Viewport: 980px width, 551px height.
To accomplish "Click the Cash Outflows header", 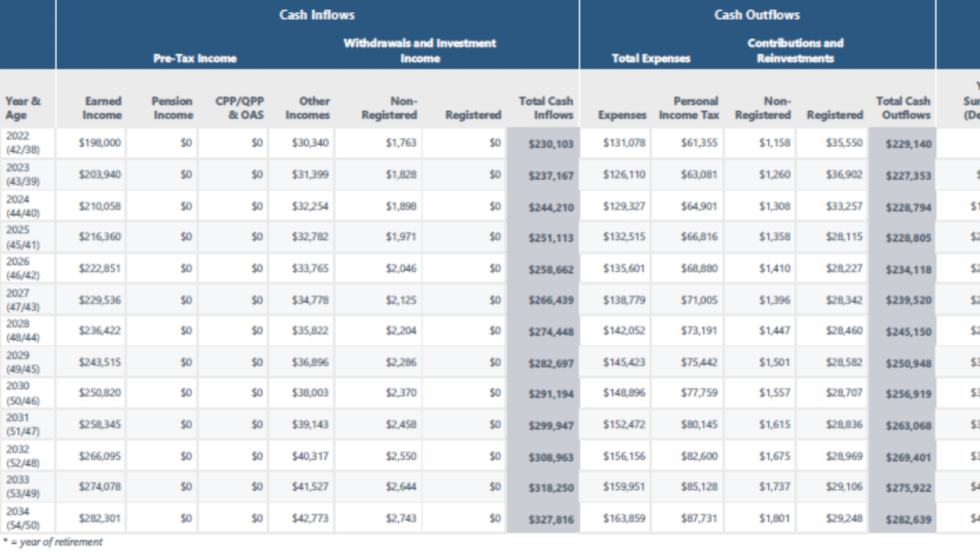I will point(756,15).
